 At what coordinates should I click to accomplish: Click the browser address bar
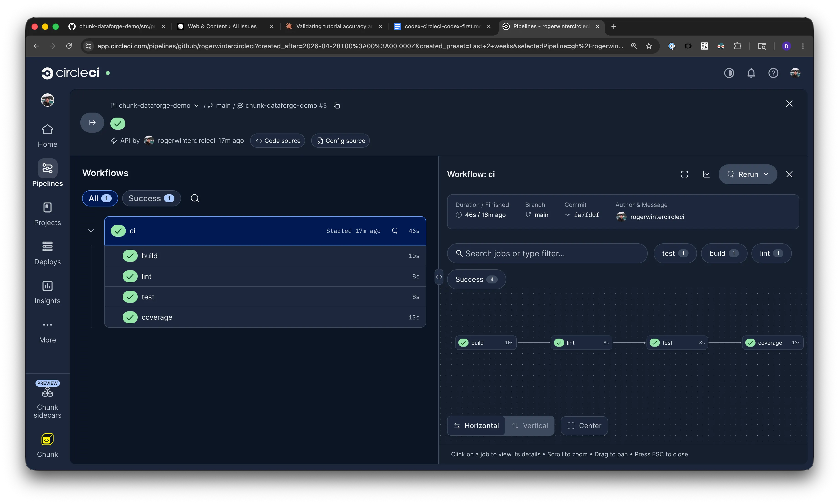360,46
